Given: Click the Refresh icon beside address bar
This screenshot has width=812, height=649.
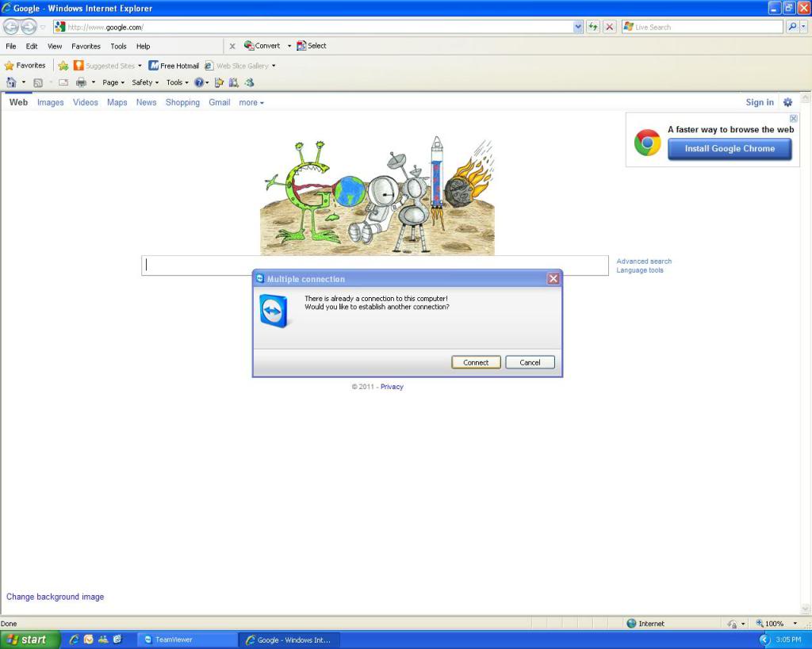Looking at the screenshot, I should [x=593, y=26].
